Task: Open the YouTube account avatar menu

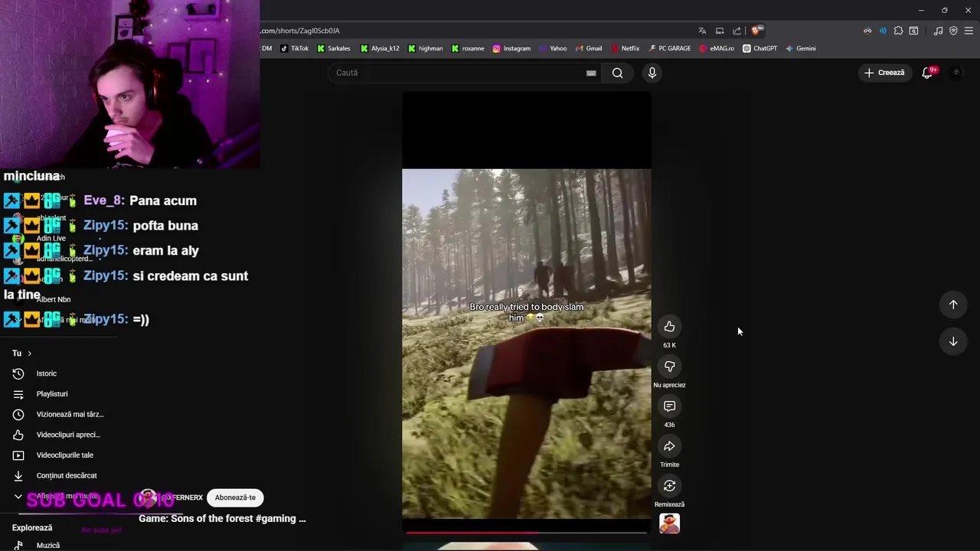Action: coord(956,73)
